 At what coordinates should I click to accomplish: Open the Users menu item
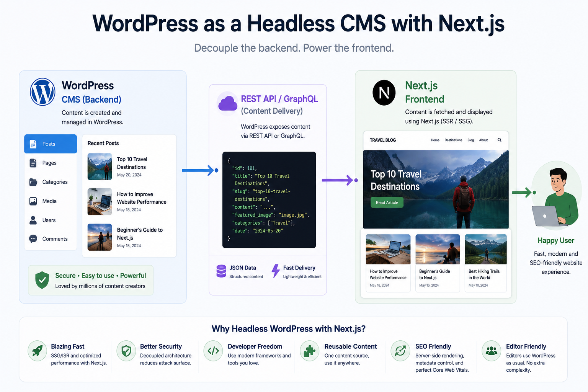click(x=51, y=220)
